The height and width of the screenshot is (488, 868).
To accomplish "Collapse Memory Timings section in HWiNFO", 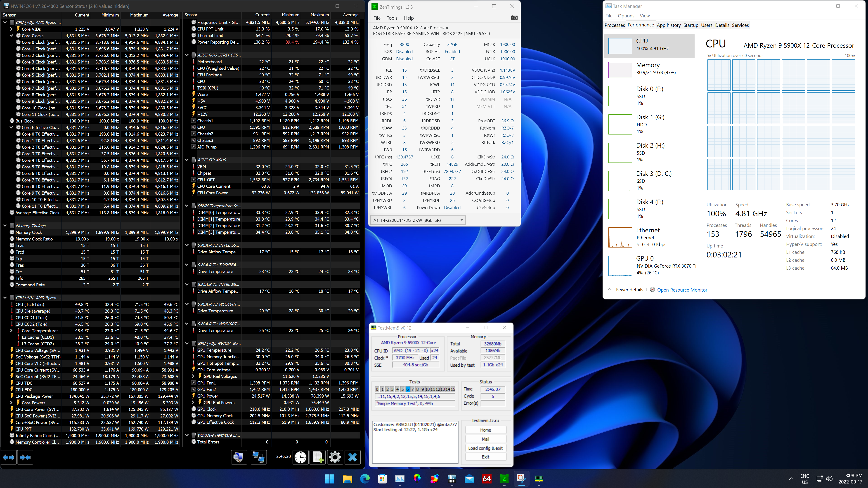I will click(5, 226).
